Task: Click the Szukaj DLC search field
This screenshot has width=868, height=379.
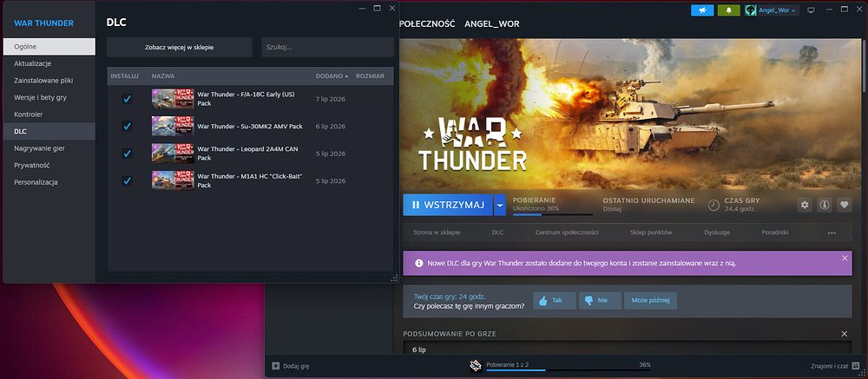Action: click(x=328, y=47)
